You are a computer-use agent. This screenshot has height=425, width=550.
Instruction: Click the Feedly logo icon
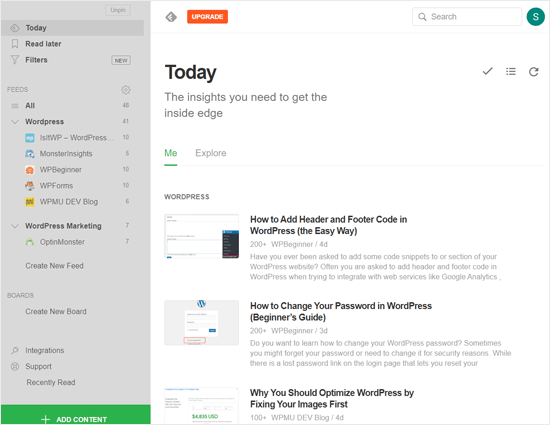[x=171, y=17]
